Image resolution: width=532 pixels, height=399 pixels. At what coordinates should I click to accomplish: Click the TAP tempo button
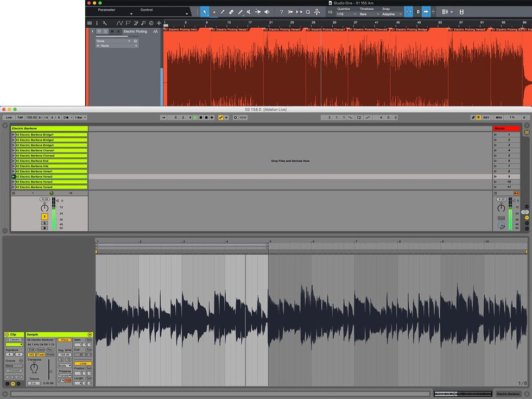point(20,117)
